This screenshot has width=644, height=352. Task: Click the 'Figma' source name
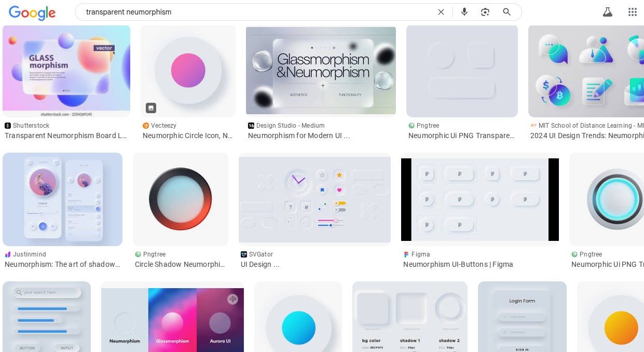coord(421,254)
